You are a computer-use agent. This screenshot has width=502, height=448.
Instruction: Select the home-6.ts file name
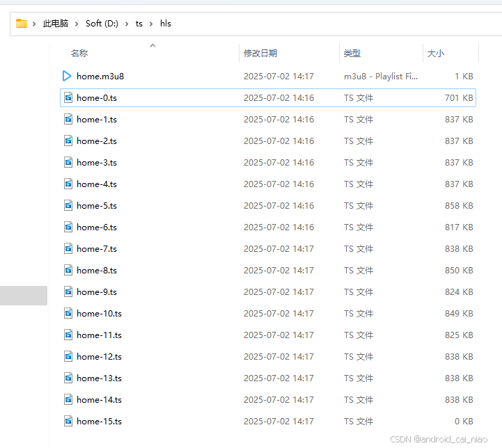(x=97, y=227)
